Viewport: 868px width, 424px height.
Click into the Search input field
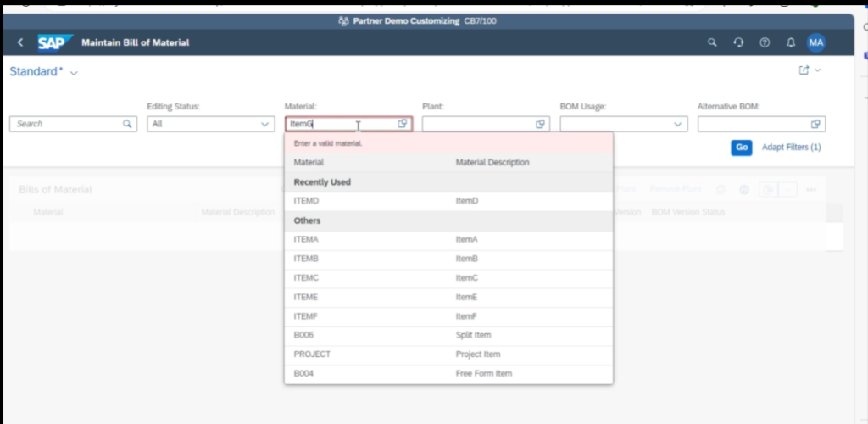point(68,124)
